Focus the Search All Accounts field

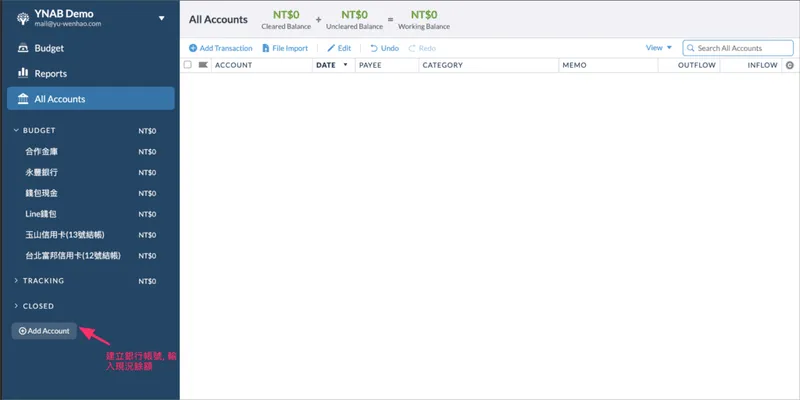743,48
